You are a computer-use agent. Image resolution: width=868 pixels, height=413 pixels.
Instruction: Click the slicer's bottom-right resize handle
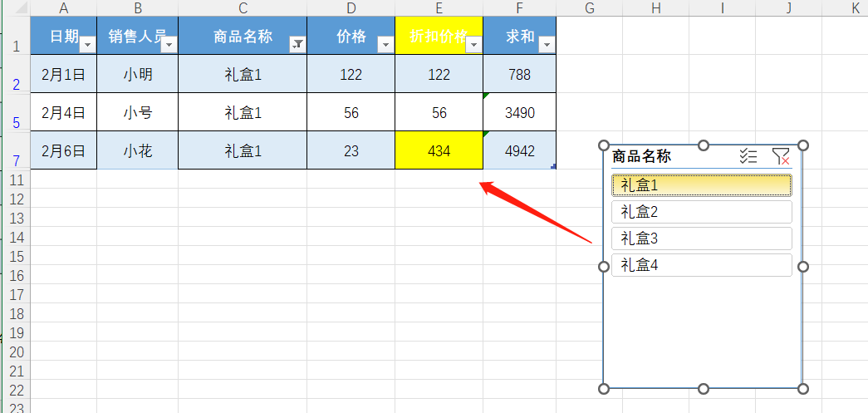[803, 389]
